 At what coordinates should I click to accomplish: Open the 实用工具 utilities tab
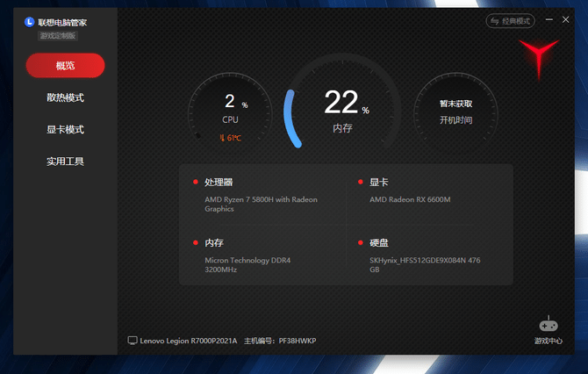65,162
